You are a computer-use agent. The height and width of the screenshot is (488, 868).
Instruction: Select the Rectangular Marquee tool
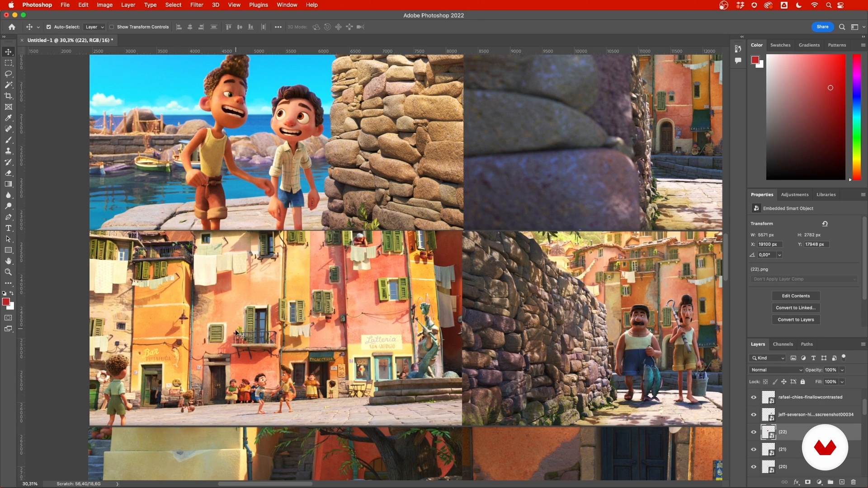[x=8, y=63]
